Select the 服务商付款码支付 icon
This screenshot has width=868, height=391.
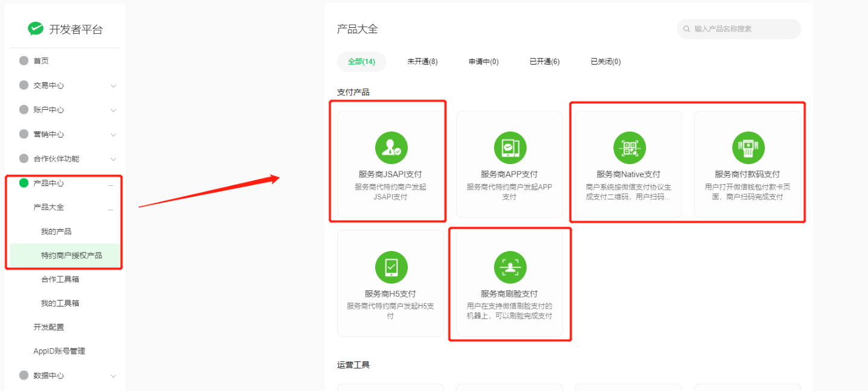pyautogui.click(x=748, y=148)
